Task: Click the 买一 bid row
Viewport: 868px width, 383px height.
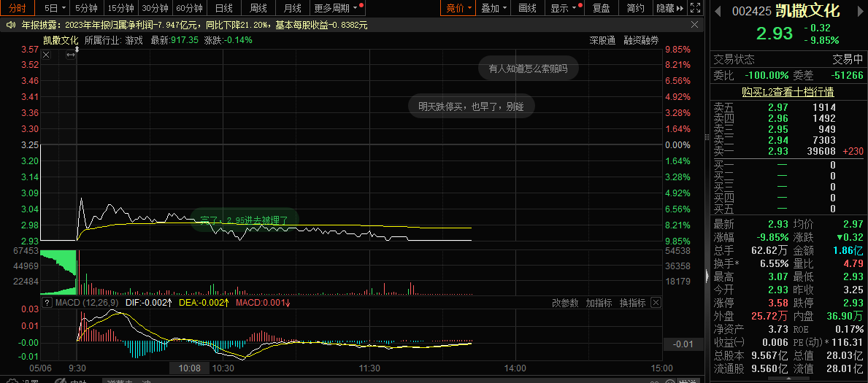Action: point(787,165)
